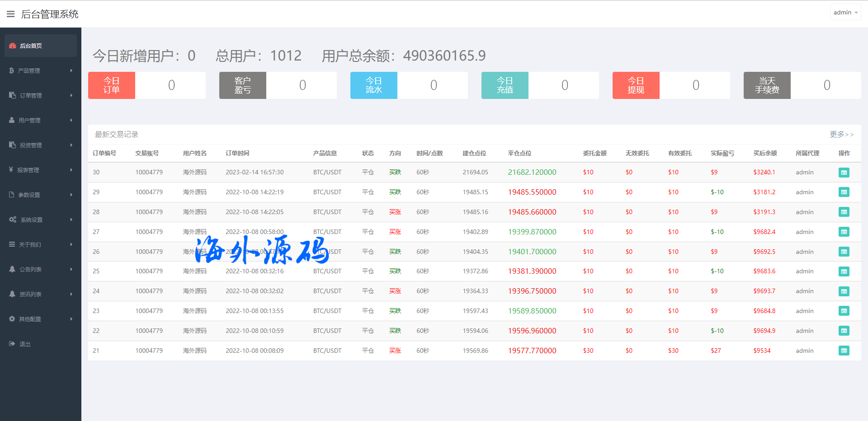The width and height of the screenshot is (868, 421).
Task: Expand the 投资管理 submenu arrow
Action: [x=71, y=145]
